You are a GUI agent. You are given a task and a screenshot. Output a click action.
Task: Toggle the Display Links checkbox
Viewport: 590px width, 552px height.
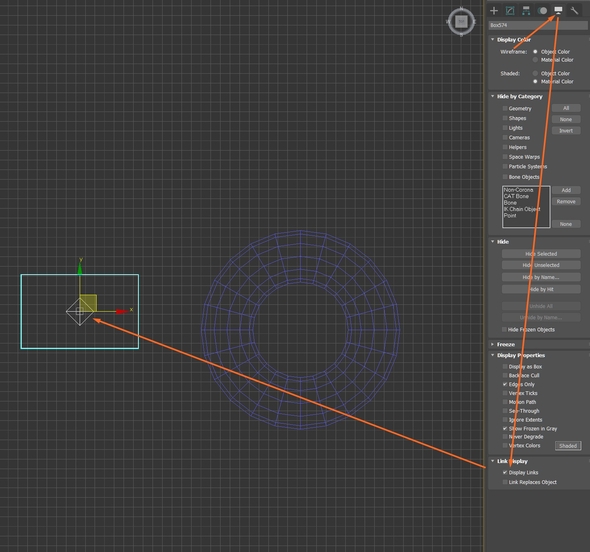505,472
